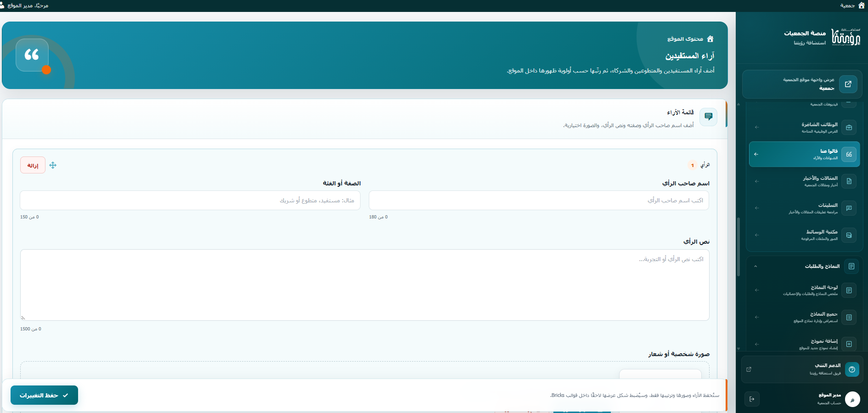Remove opinion 1 with the إزالة button
868x413 pixels.
click(x=33, y=165)
